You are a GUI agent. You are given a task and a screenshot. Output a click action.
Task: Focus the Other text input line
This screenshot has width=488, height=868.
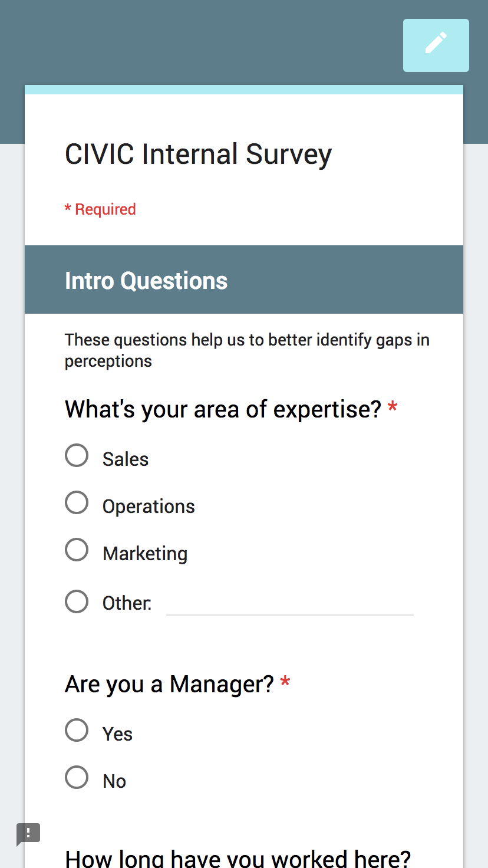[x=290, y=604]
